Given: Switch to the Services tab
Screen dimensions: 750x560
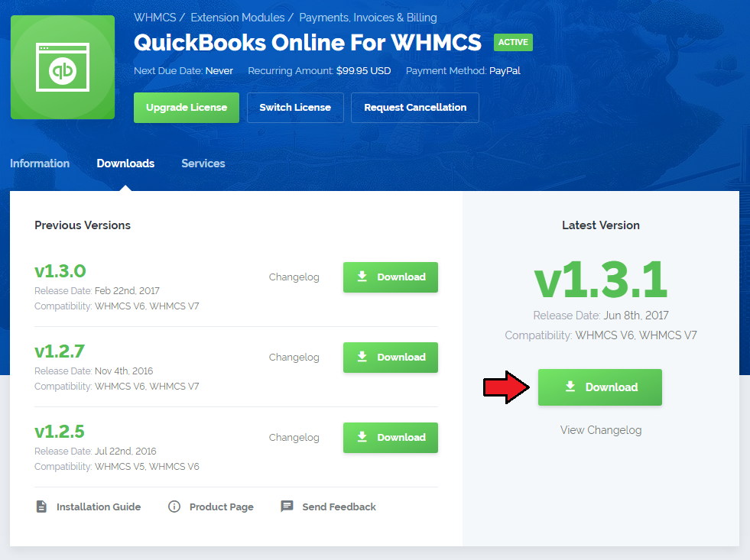Looking at the screenshot, I should 203,163.
